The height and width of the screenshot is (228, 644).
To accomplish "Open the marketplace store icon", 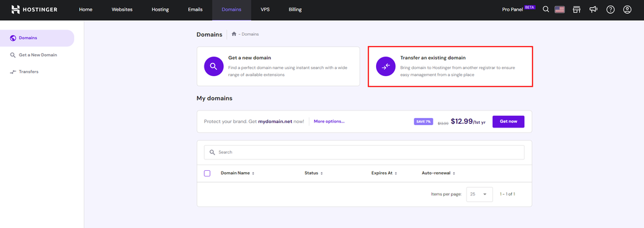I will (x=577, y=9).
